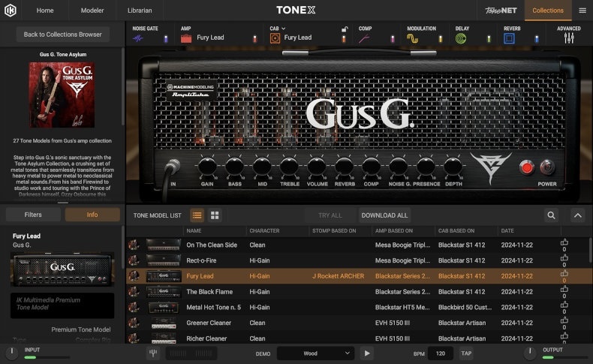Open the hamburger menu
The height and width of the screenshot is (364, 593).
582,11
